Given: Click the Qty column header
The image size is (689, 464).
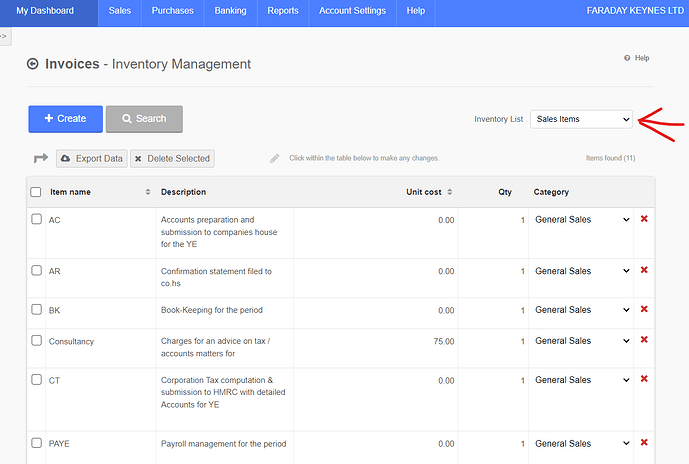Looking at the screenshot, I should pos(505,192).
